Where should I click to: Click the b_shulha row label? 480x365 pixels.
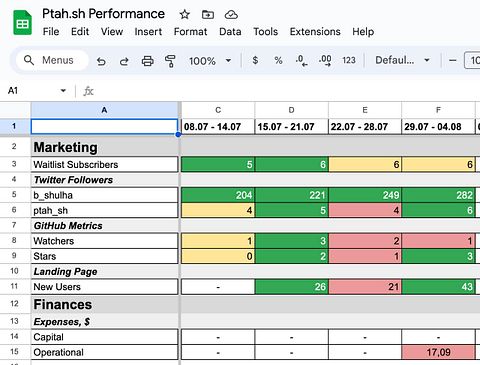coord(104,195)
